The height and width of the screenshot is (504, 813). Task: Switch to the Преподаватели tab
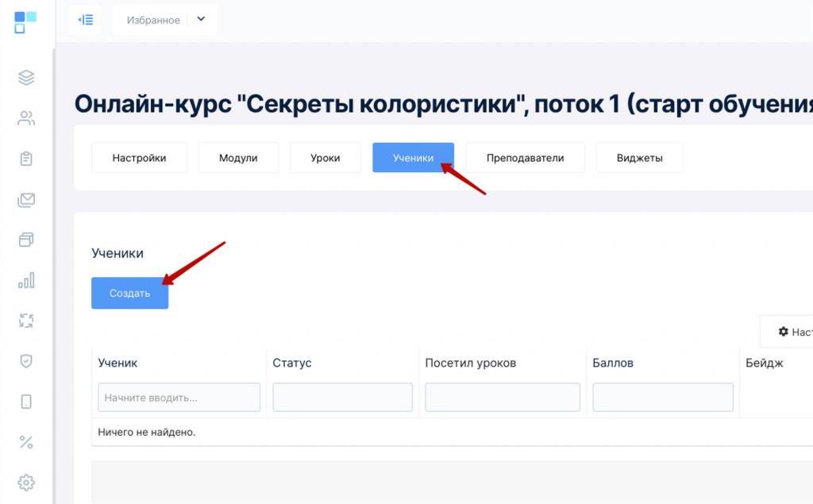tap(526, 158)
